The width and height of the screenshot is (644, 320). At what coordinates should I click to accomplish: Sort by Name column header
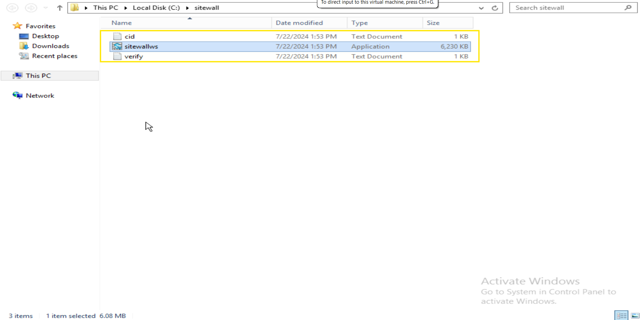point(186,23)
